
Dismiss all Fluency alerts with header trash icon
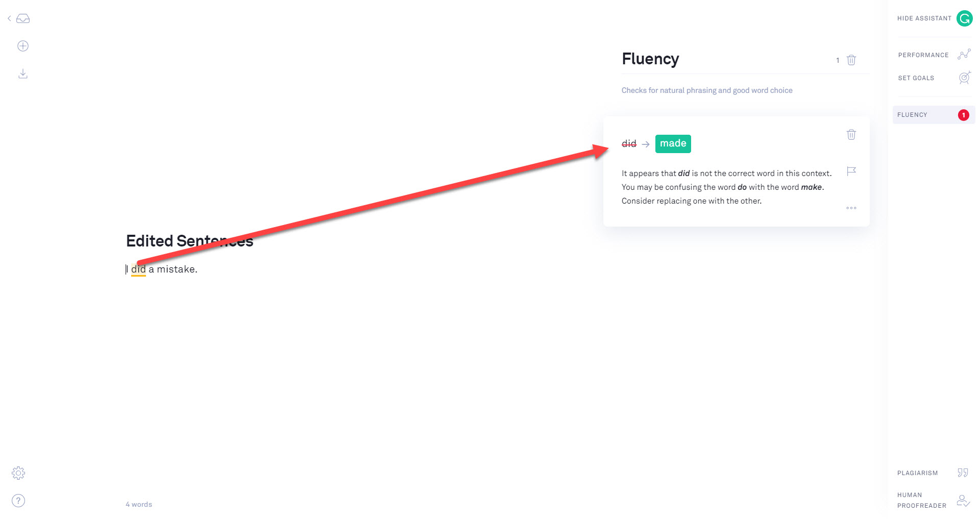pos(851,60)
